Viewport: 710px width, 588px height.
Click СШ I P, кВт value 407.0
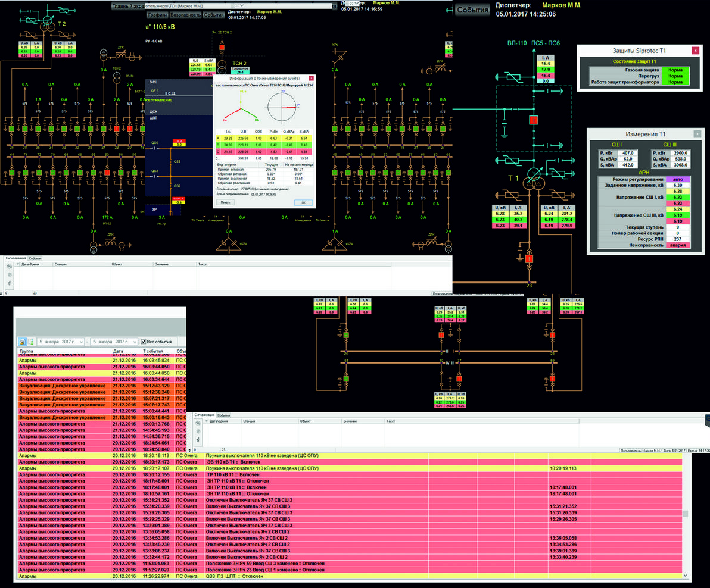point(627,153)
